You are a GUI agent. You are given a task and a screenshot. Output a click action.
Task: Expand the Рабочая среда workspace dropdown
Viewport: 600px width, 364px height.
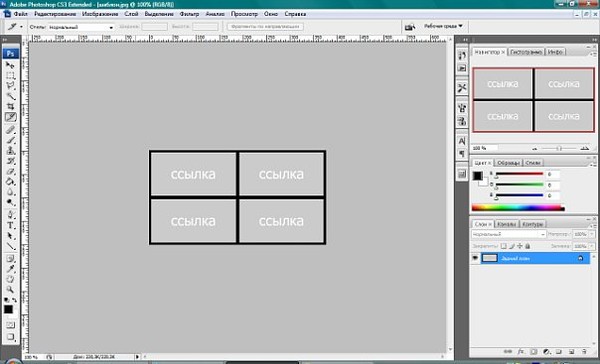[443, 26]
